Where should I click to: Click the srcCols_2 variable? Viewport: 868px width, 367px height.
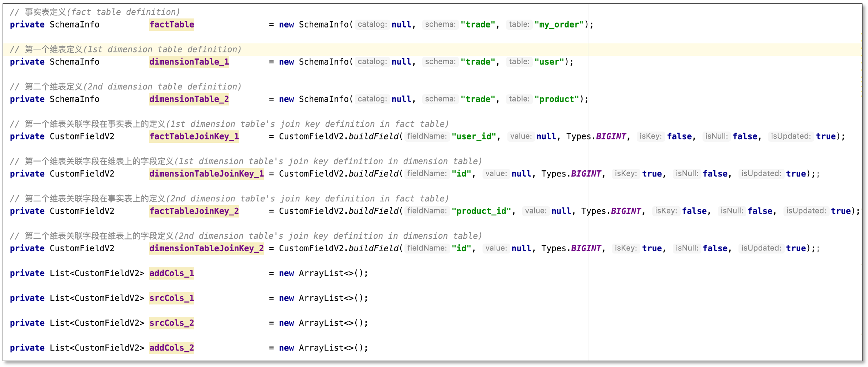coord(172,323)
